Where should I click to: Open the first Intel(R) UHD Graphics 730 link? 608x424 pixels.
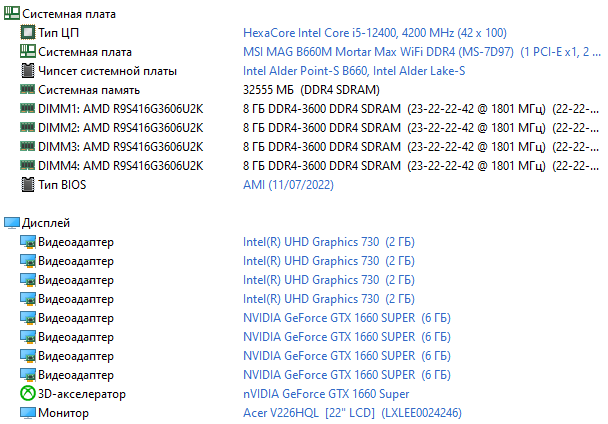click(x=311, y=242)
